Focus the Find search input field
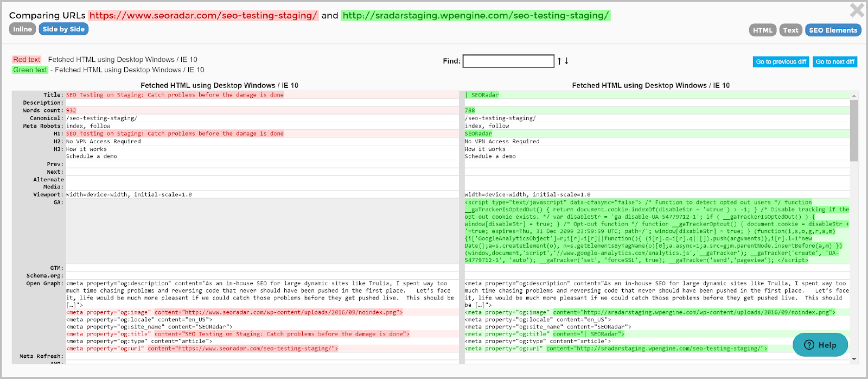Screen dimensions: 868x379 tap(508, 61)
